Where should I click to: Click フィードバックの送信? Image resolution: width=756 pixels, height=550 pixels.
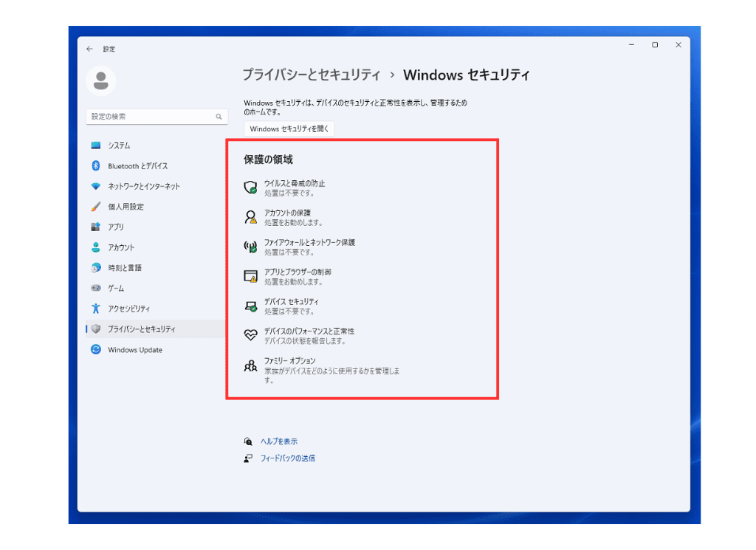289,458
